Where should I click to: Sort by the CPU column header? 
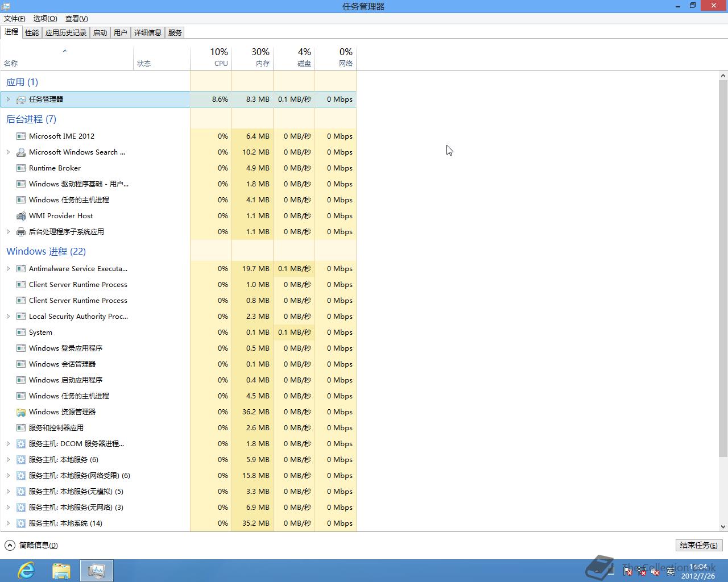coord(211,57)
